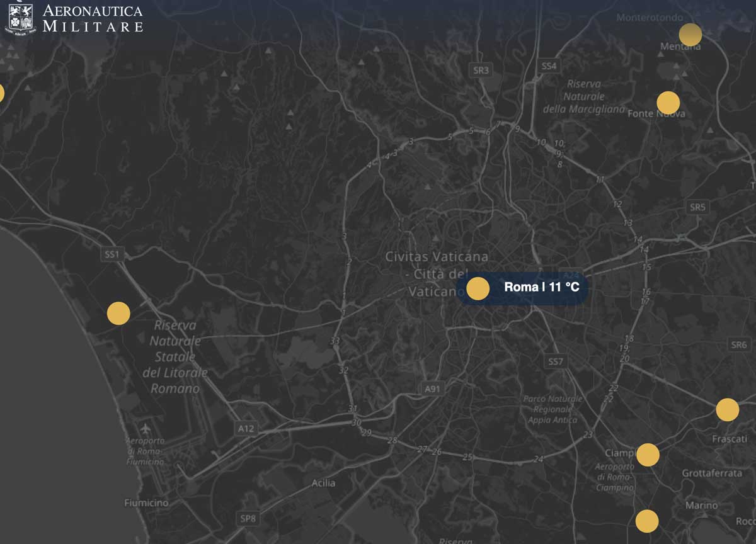
Task: Click the "Roma | 11 °C" tooltip label
Action: pos(541,288)
